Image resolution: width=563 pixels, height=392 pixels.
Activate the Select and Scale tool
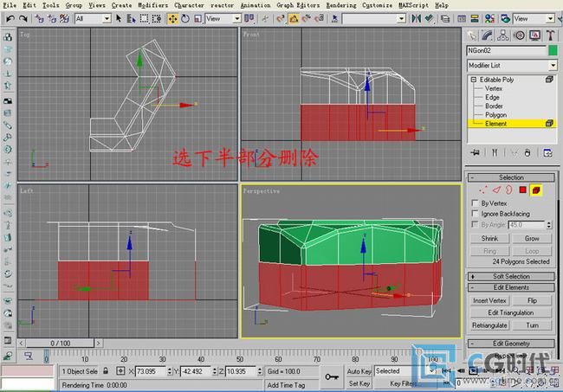pos(197,18)
